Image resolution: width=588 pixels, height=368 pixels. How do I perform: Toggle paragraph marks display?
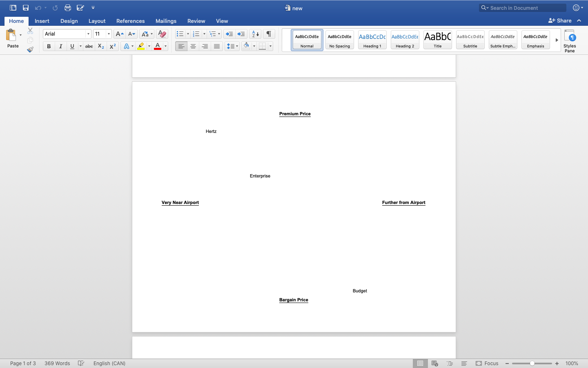pyautogui.click(x=269, y=34)
